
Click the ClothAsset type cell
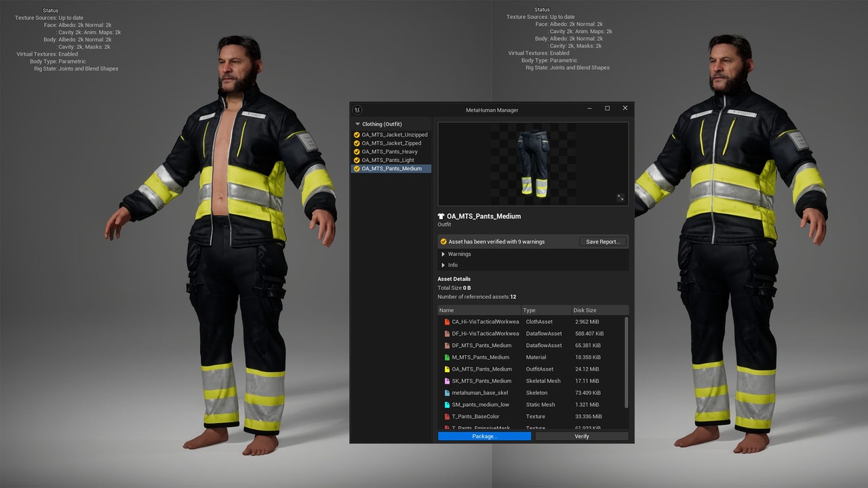(539, 322)
